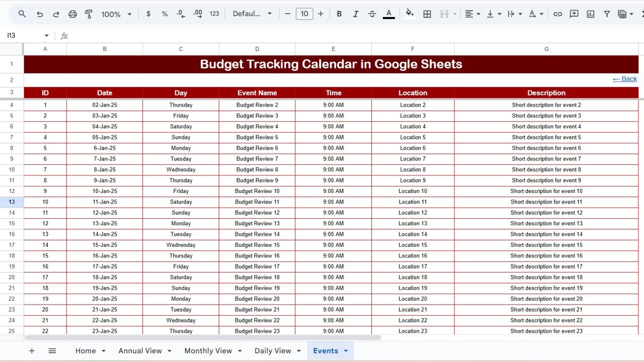Click the Back link

[625, 79]
